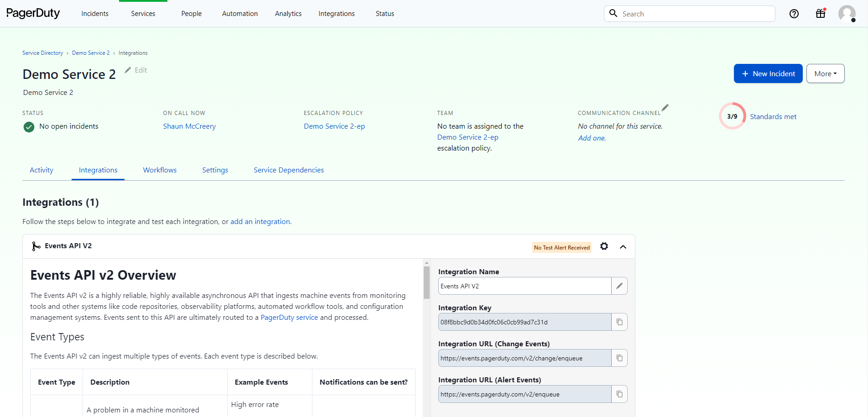Open the Incidents menu

(95, 14)
